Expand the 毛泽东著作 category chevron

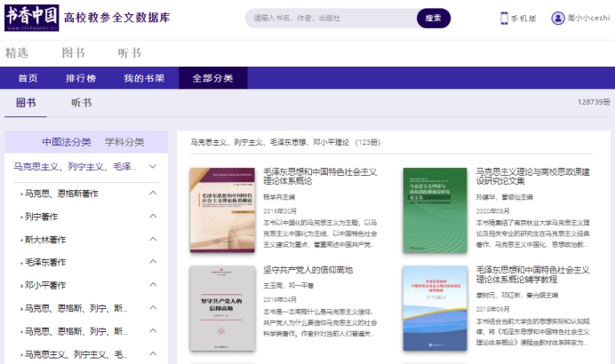point(153,262)
